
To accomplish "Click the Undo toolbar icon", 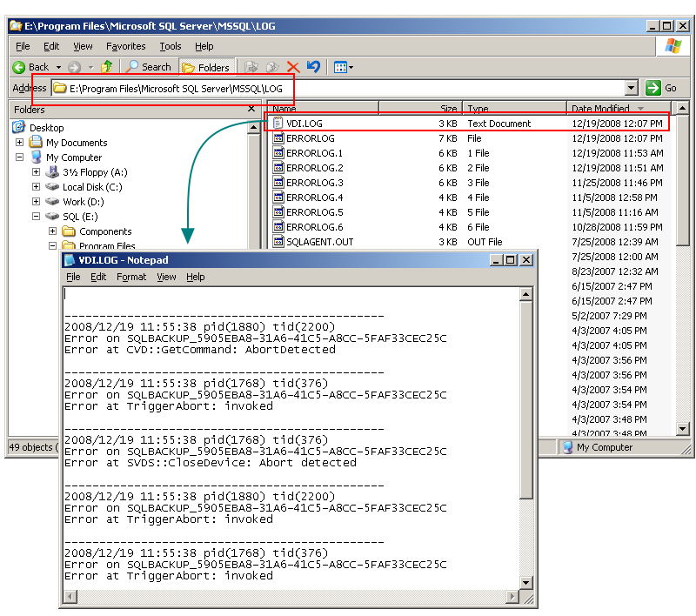I will pyautogui.click(x=313, y=67).
